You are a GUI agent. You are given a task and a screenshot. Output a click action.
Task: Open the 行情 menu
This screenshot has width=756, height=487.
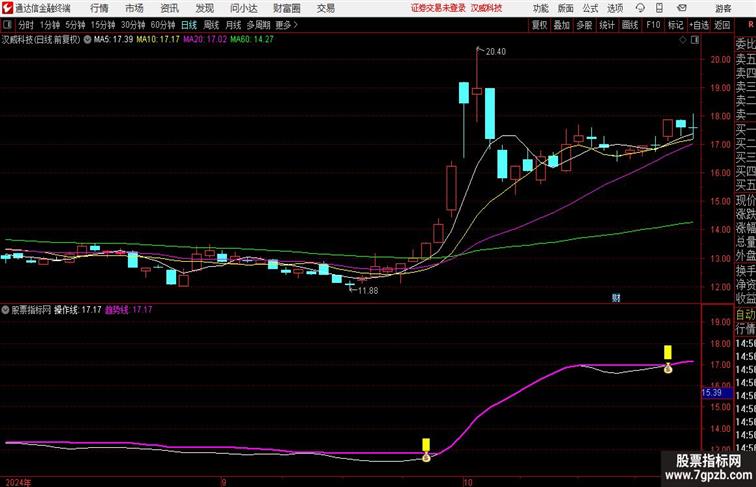click(x=99, y=8)
